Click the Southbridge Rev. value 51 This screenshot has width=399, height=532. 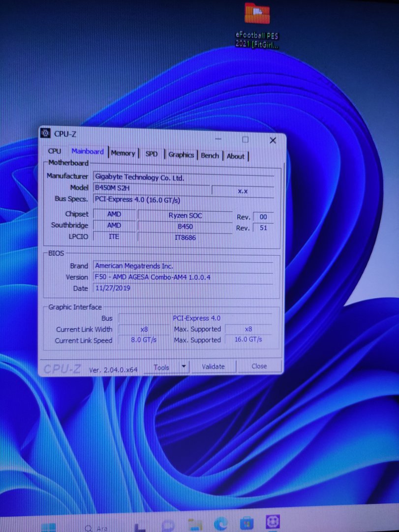point(263,228)
